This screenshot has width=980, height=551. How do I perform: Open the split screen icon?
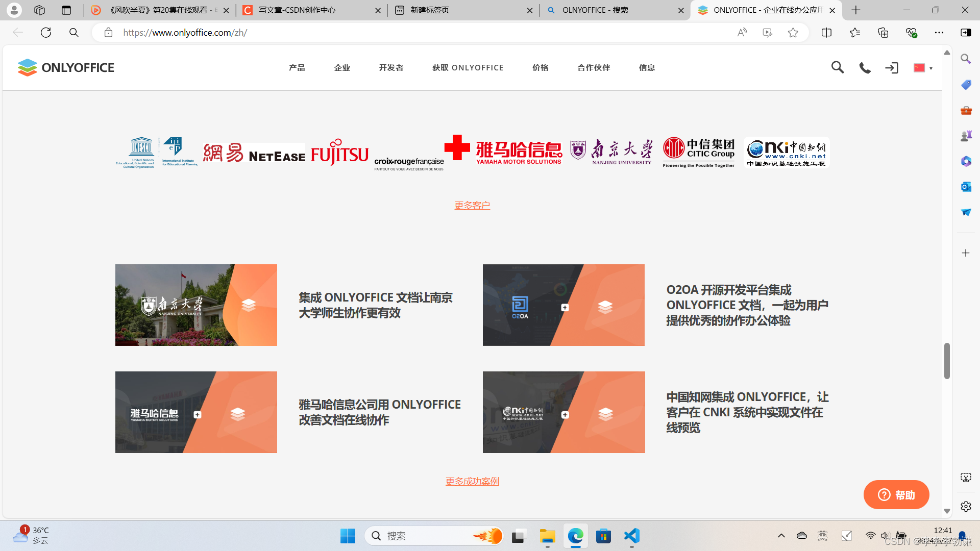tap(826, 33)
